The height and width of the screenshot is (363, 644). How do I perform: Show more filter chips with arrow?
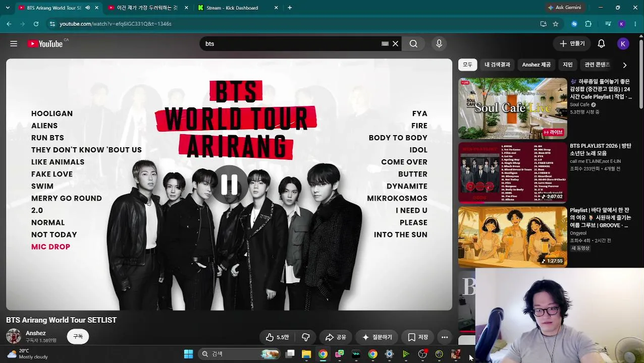coord(625,65)
